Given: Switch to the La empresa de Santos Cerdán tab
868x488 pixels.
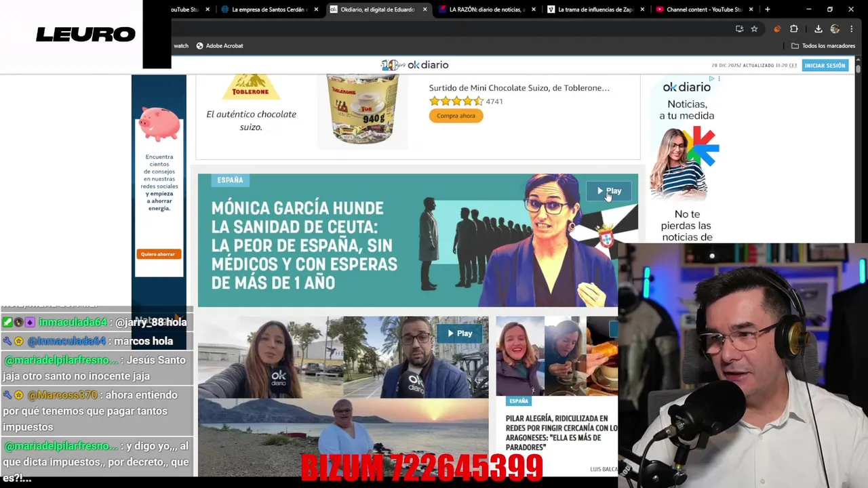Looking at the screenshot, I should point(269,9).
